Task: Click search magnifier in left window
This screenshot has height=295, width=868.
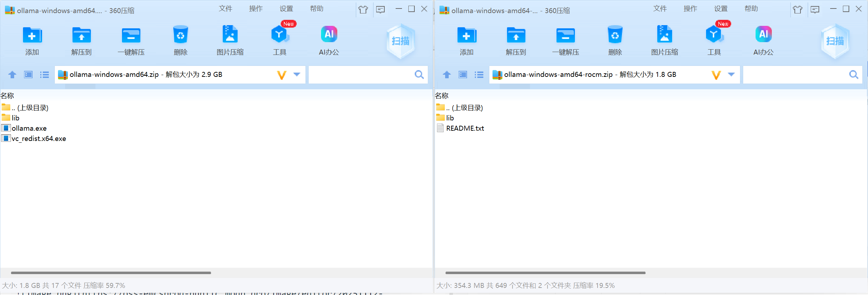Action: pyautogui.click(x=419, y=74)
